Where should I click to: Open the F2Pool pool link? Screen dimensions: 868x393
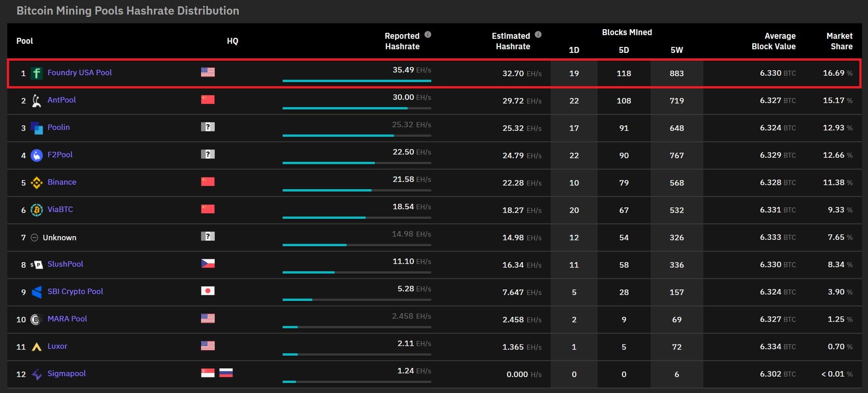pyautogui.click(x=60, y=155)
